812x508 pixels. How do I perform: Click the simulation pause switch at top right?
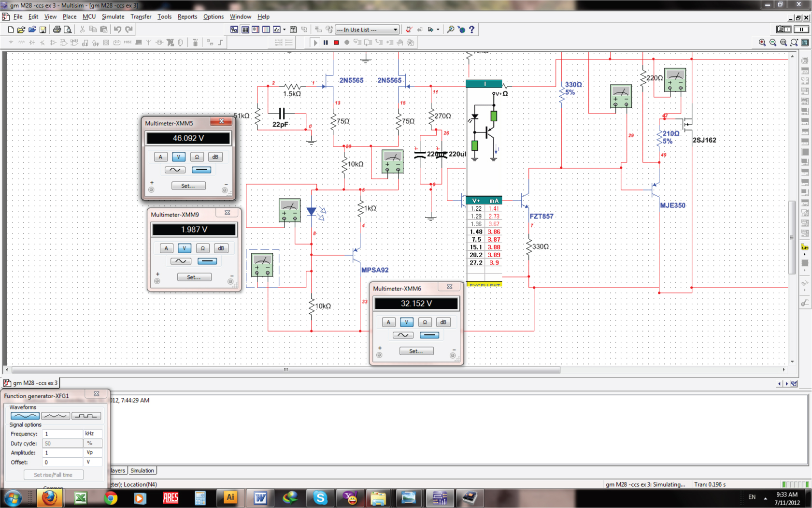coord(801,29)
